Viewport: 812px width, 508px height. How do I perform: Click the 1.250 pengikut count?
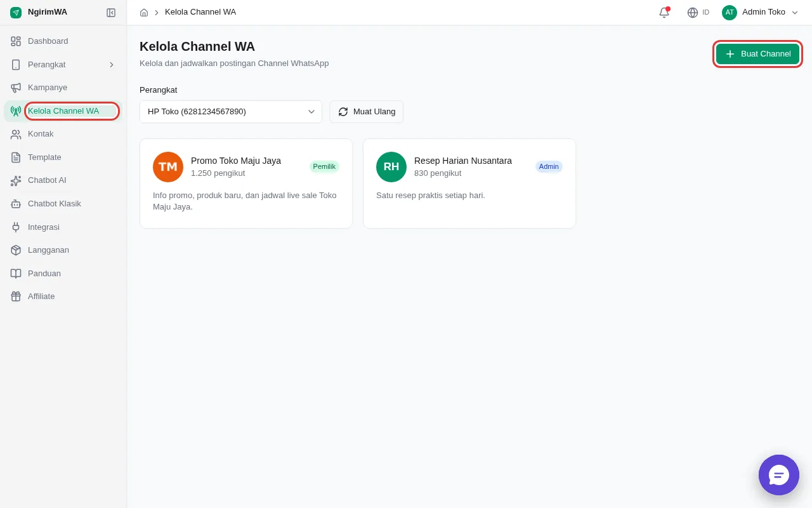click(218, 173)
